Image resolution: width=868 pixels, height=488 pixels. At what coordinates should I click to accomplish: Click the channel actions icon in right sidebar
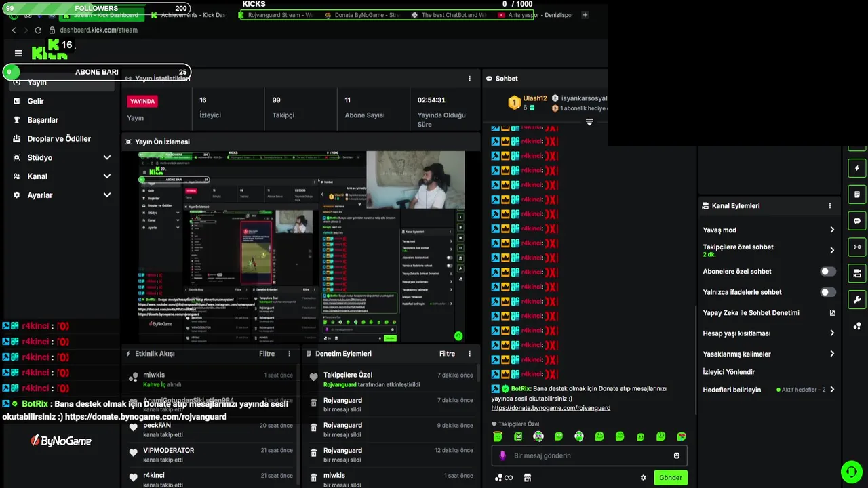[x=857, y=273]
